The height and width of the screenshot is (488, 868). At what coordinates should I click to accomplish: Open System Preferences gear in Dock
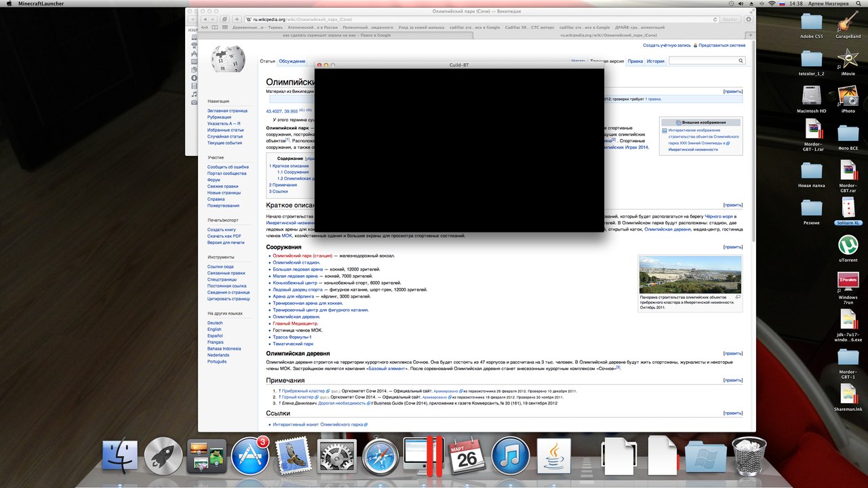point(337,455)
